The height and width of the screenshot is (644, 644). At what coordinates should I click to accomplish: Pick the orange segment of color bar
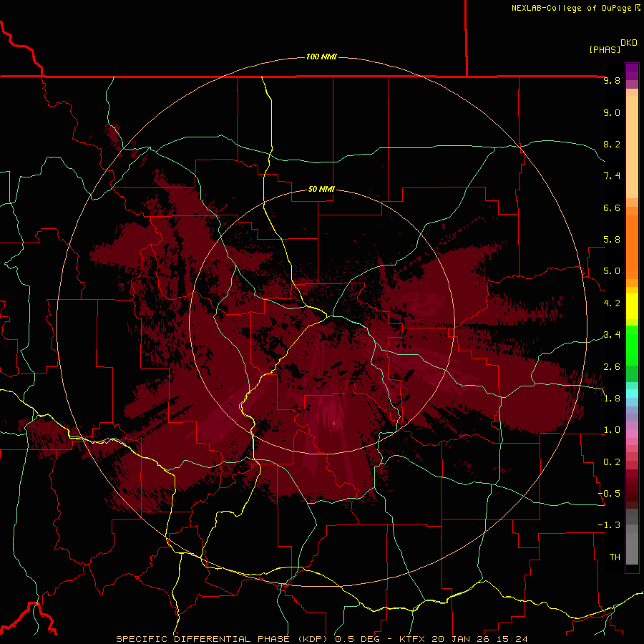pyautogui.click(x=632, y=248)
